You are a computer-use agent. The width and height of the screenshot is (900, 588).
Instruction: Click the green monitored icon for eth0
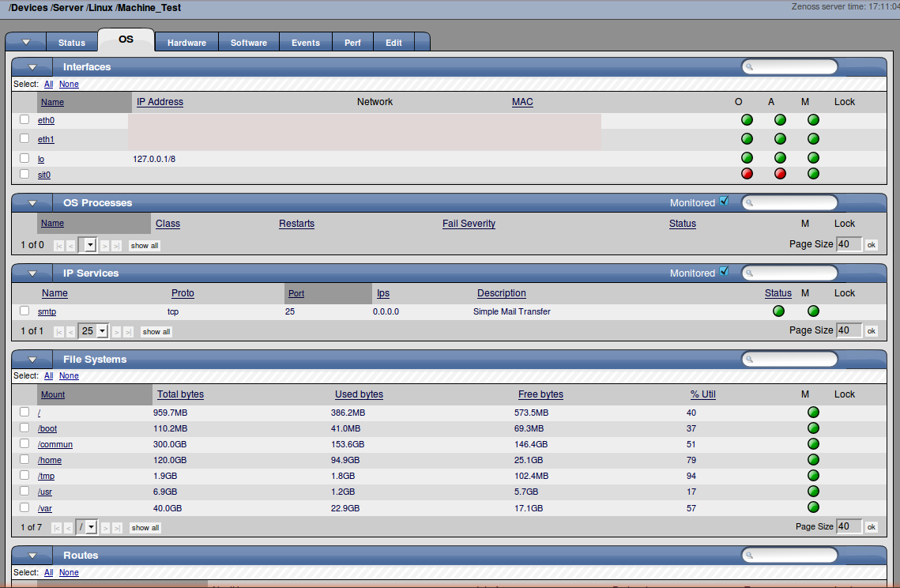pyautogui.click(x=813, y=120)
